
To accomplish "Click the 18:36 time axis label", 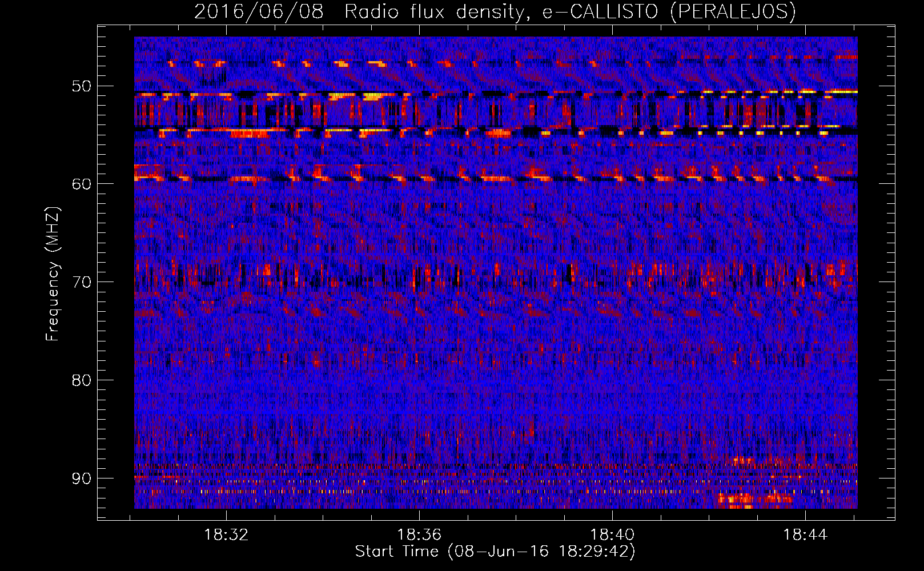I will (x=419, y=534).
